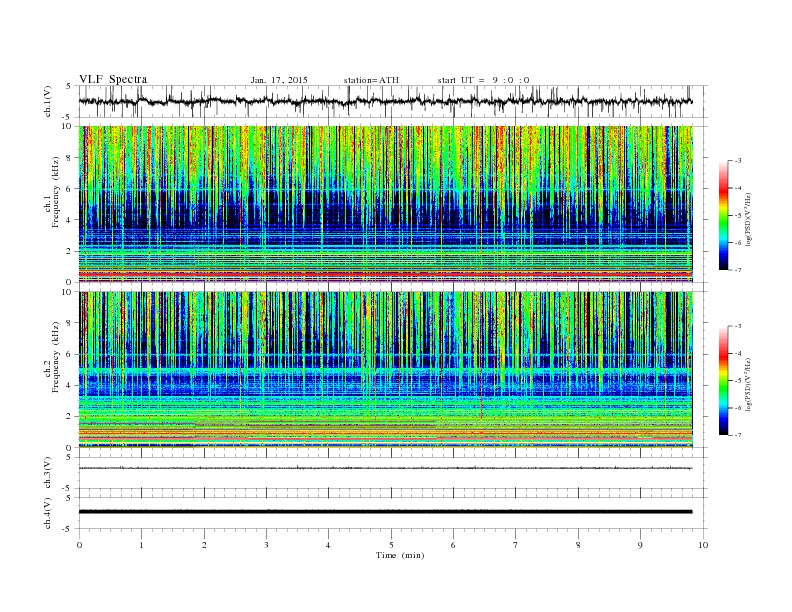Click the "Time (min)" axis label

pyautogui.click(x=400, y=555)
